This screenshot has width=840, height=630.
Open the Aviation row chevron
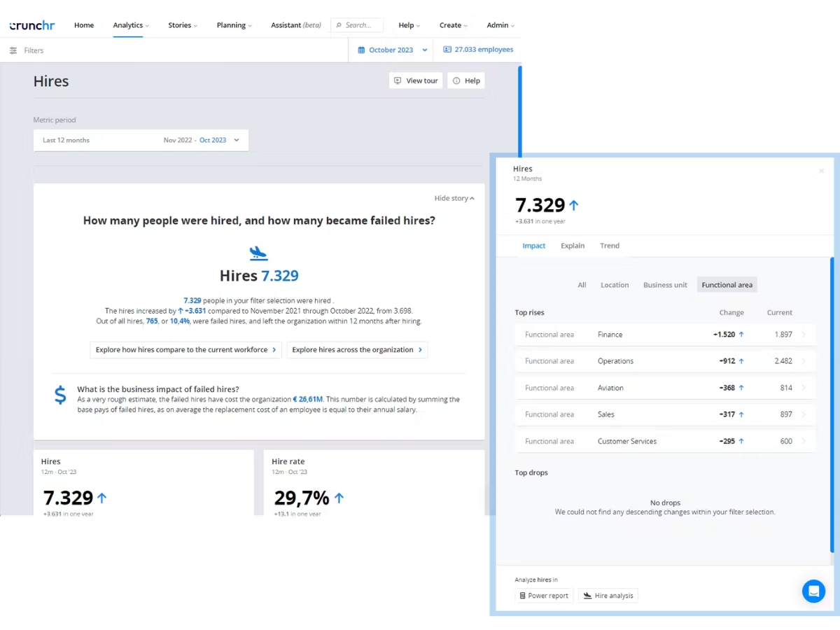click(804, 388)
